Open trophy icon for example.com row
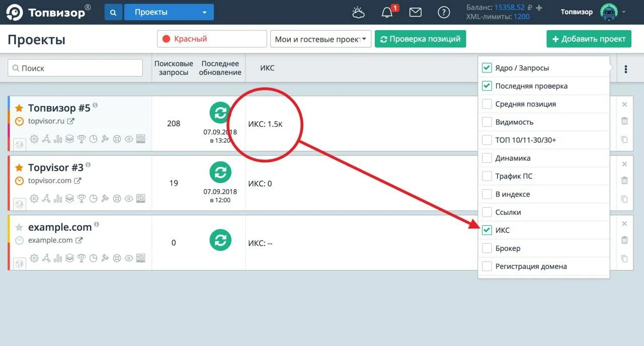Screen dimensions: 644x346 point(82,258)
